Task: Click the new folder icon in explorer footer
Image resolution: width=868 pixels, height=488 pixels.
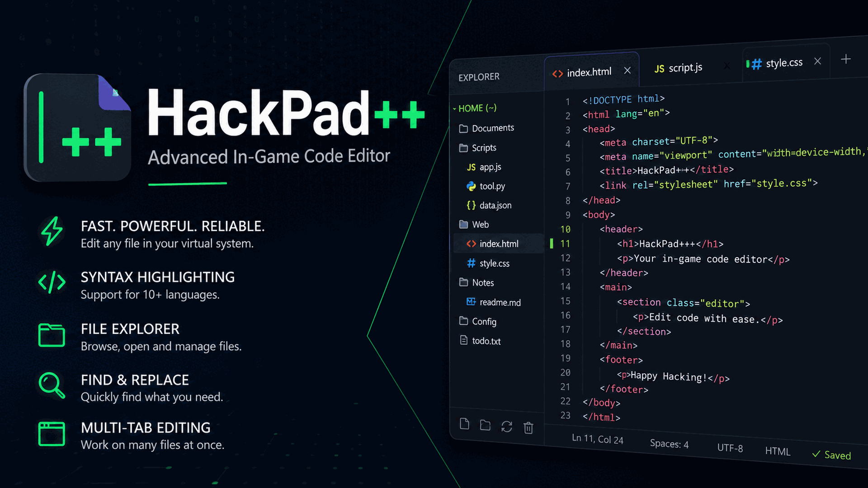Action: tap(485, 425)
